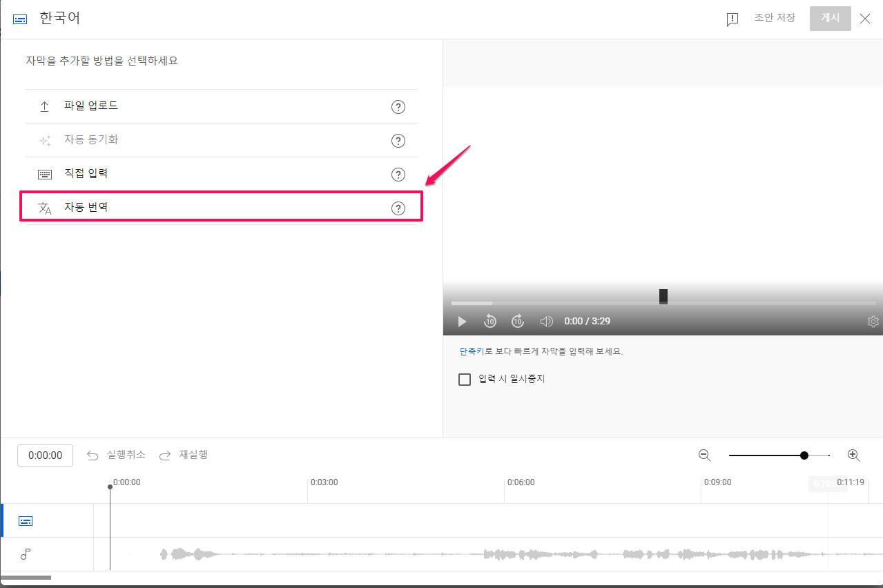Enable the 입력 시 일시중지 checkbox
The width and height of the screenshot is (883, 588).
point(464,379)
